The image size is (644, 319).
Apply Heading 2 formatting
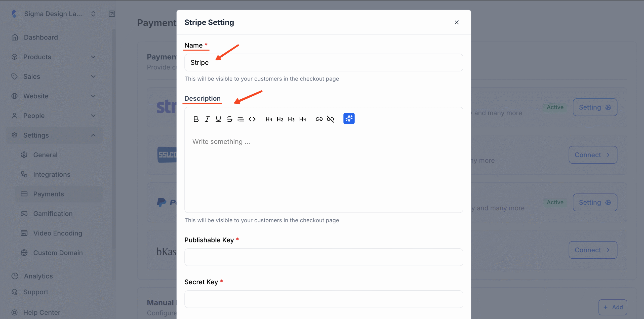(280, 119)
